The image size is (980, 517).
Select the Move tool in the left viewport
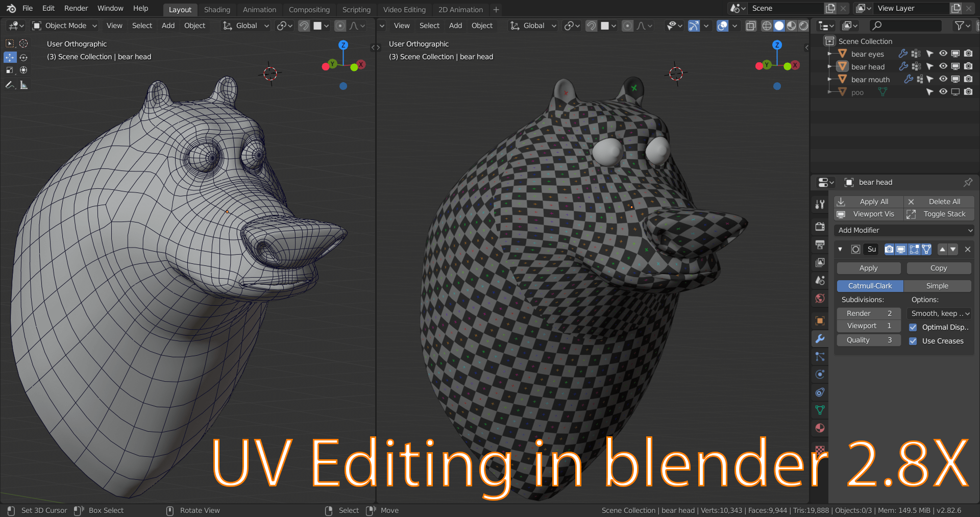[x=10, y=57]
